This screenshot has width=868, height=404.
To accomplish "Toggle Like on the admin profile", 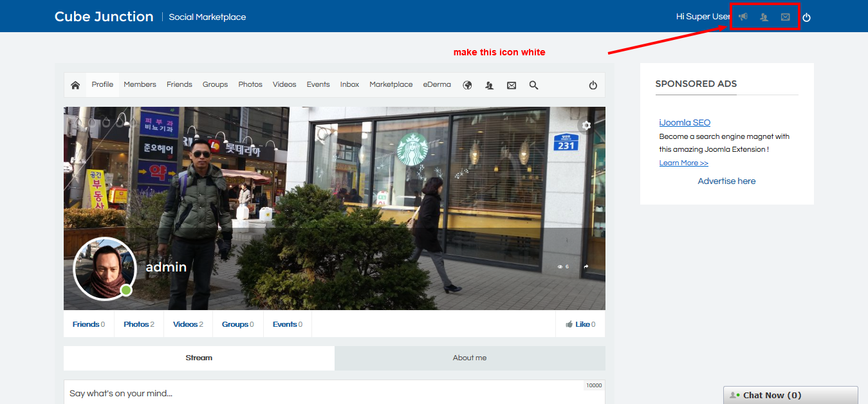I will pos(580,324).
